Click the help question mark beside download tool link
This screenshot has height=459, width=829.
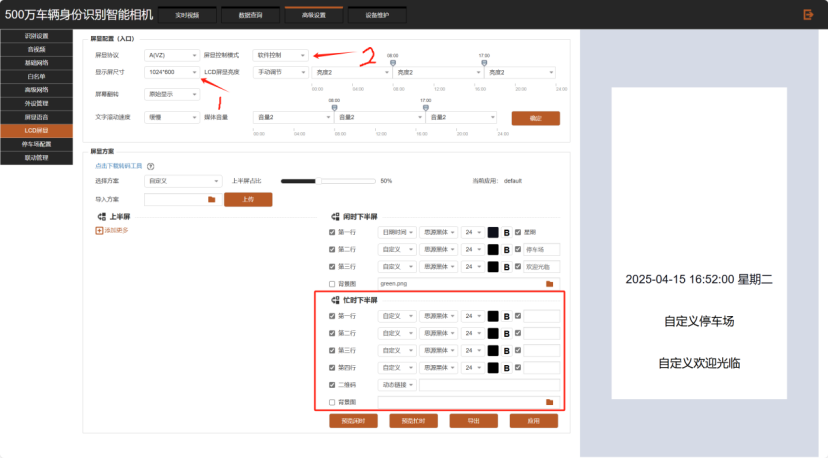point(151,167)
